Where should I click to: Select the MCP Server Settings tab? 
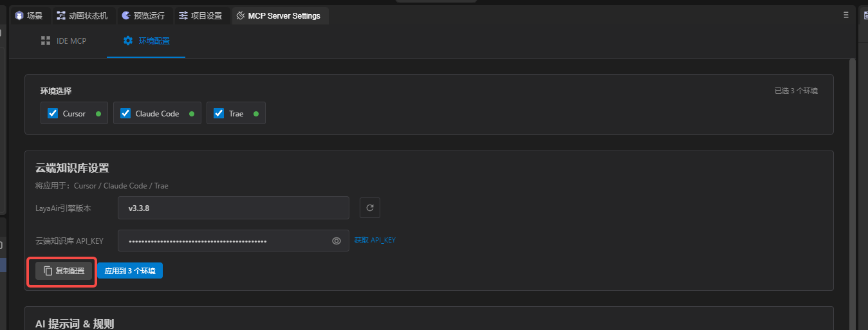point(283,15)
